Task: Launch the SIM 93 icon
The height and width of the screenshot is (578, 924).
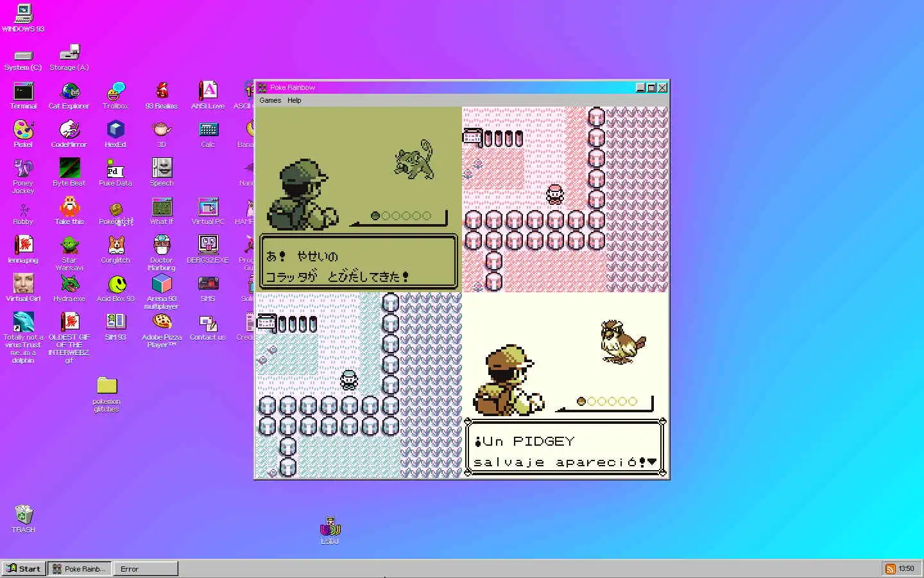Action: (116, 328)
